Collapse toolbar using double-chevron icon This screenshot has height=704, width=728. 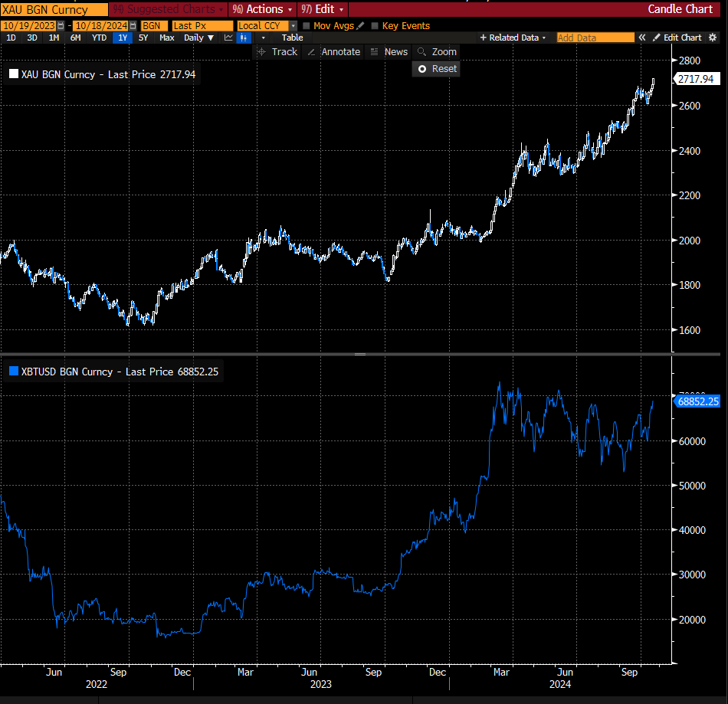(x=642, y=37)
